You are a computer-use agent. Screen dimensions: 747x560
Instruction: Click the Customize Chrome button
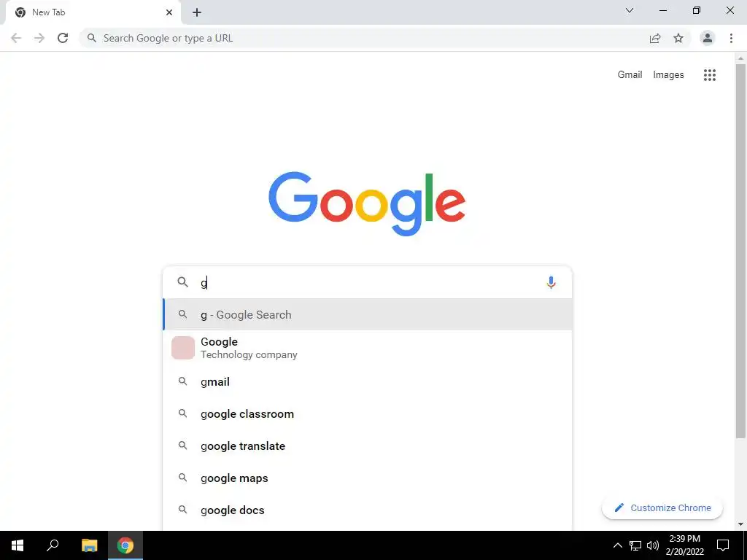[662, 507]
